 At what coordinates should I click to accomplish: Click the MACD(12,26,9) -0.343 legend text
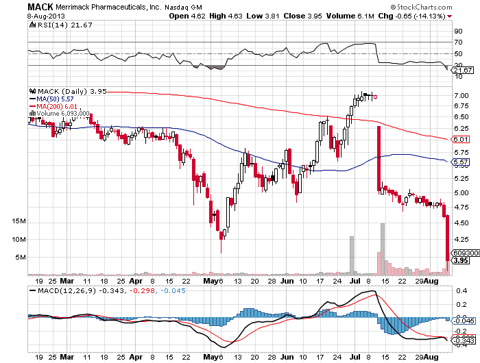tap(81, 291)
